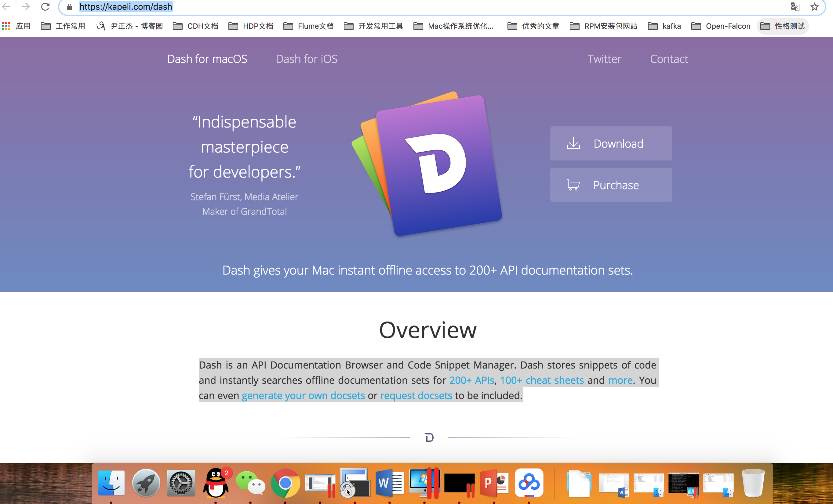Open the Google Translate icon in address bar
This screenshot has height=504, width=833.
click(x=795, y=7)
